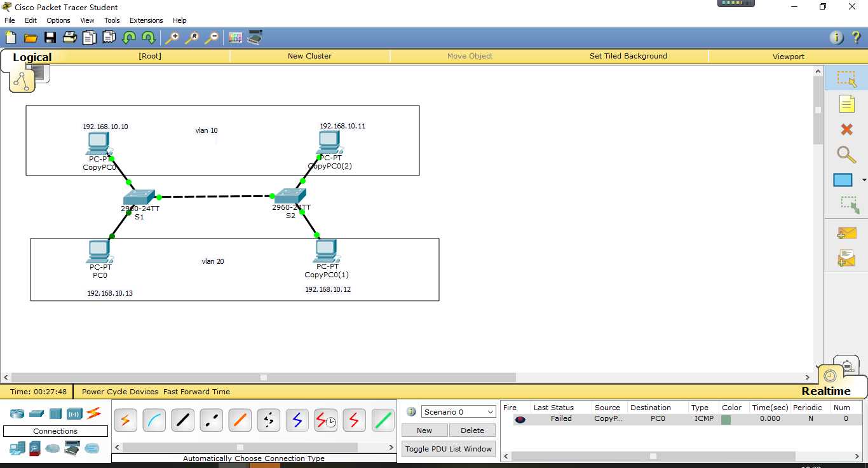Click the Fire button of failed PDU
Image resolution: width=868 pixels, height=468 pixels.
(x=520, y=419)
